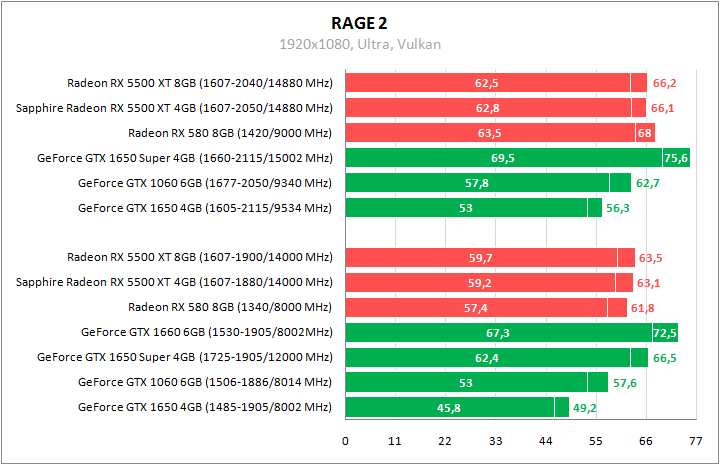Click the subtitle 1920x1080, Ultra, Vulkan
This screenshot has width=720, height=465.
(360, 45)
